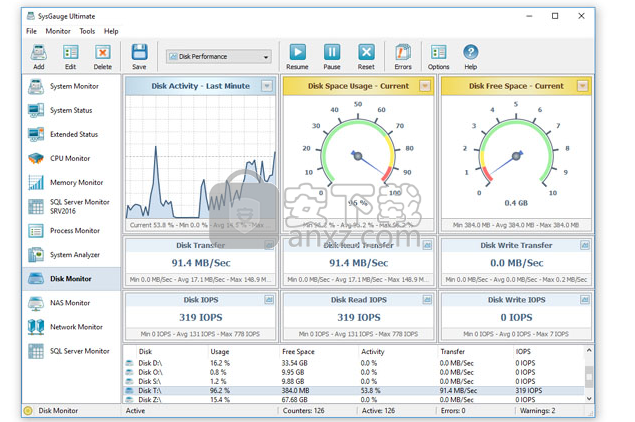Open CPU Monitor from the sidebar
The height and width of the screenshot is (422, 635).
click(71, 158)
